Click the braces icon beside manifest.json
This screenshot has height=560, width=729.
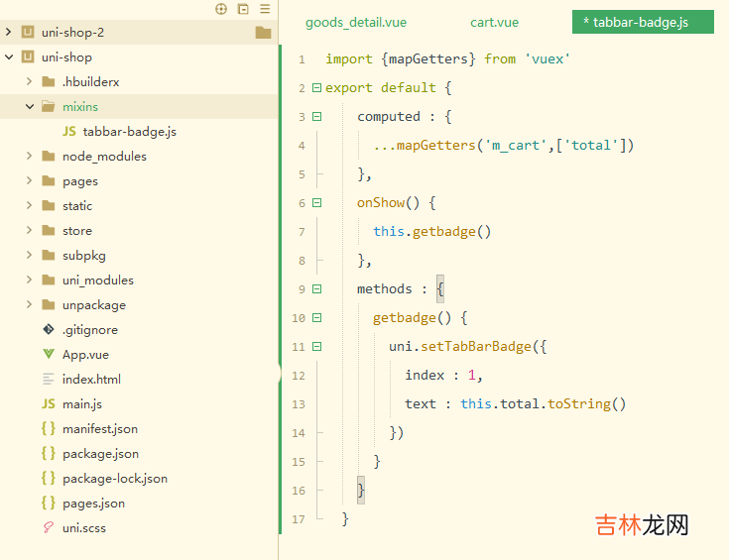(49, 429)
